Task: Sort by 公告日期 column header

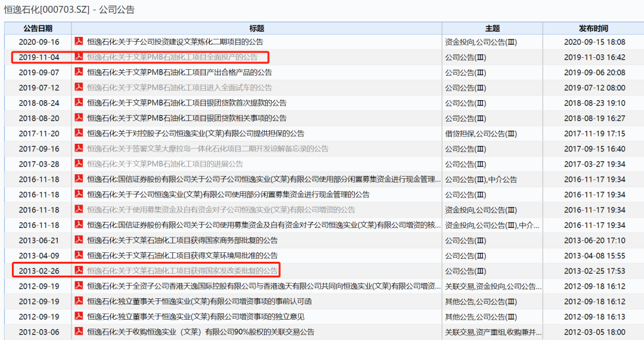Action: (x=38, y=29)
